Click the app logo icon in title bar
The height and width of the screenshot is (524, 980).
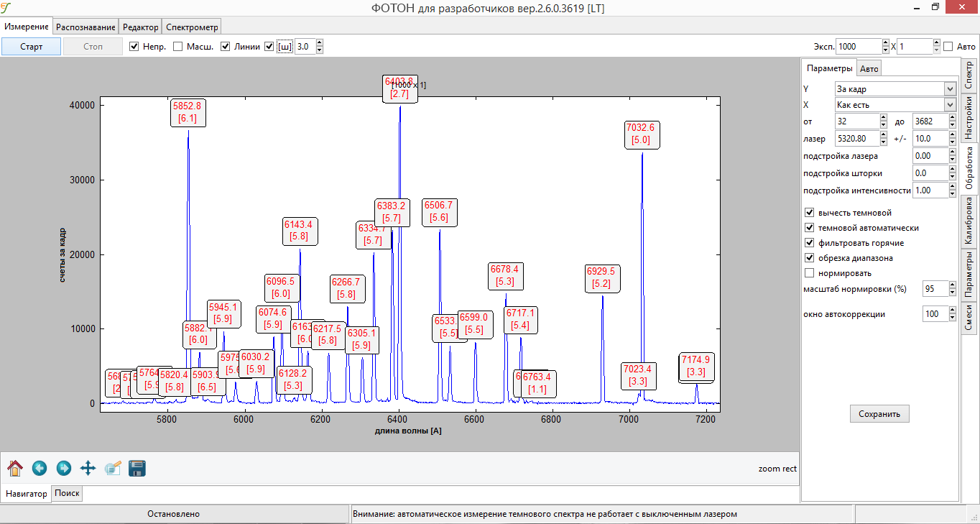(x=6, y=7)
